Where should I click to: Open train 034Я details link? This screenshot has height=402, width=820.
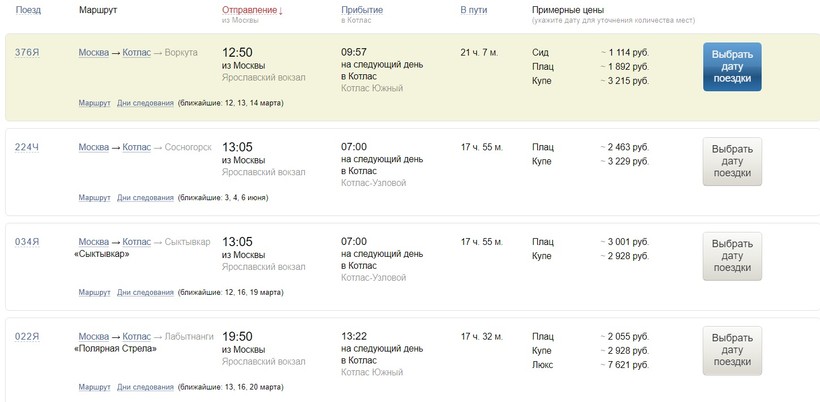click(x=27, y=241)
